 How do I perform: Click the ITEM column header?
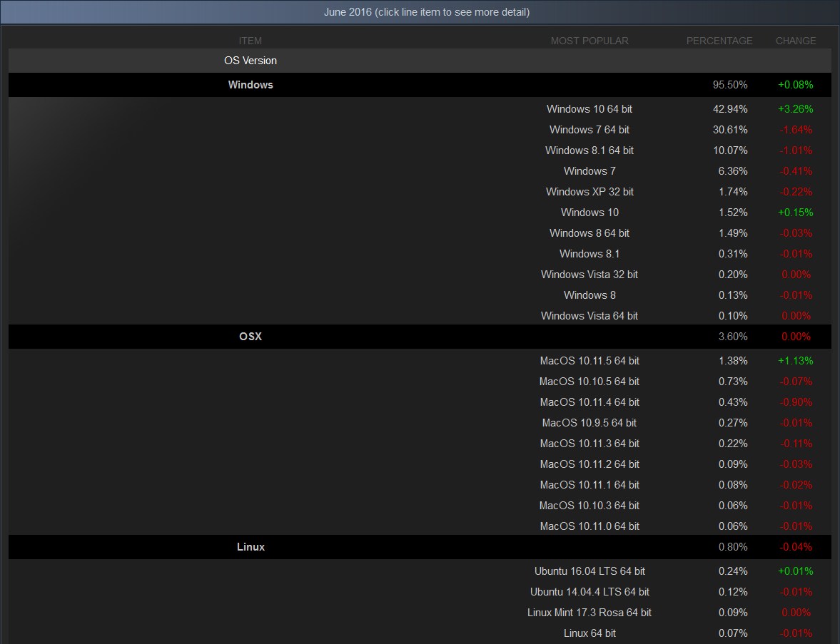(251, 41)
